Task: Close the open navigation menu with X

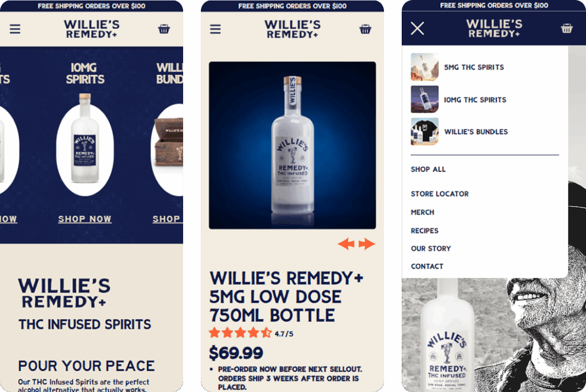Action: click(x=417, y=29)
